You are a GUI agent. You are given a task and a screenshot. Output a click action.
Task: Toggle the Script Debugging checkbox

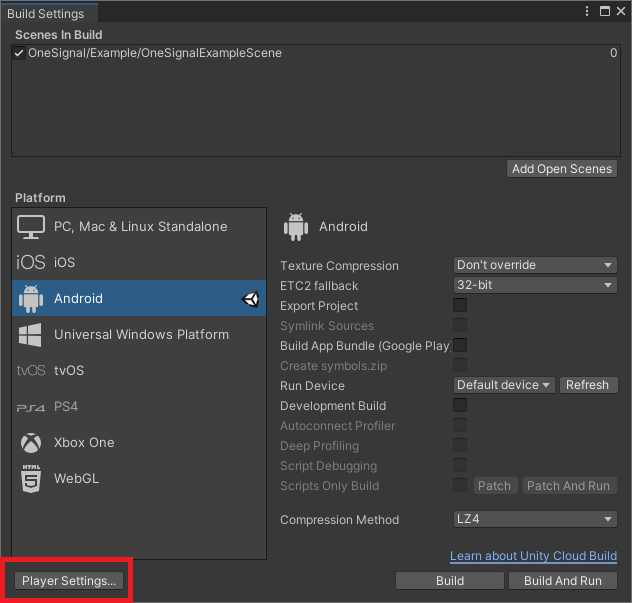pyautogui.click(x=460, y=465)
